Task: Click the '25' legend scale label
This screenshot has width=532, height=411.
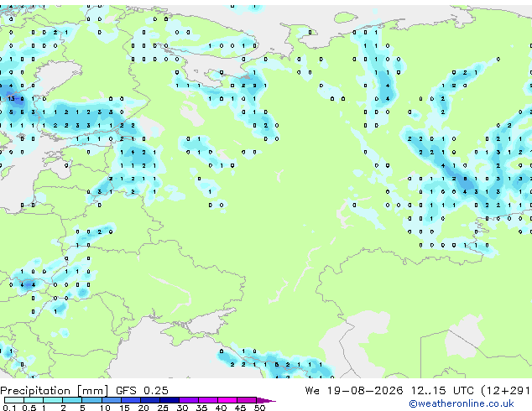Action: 163,408
